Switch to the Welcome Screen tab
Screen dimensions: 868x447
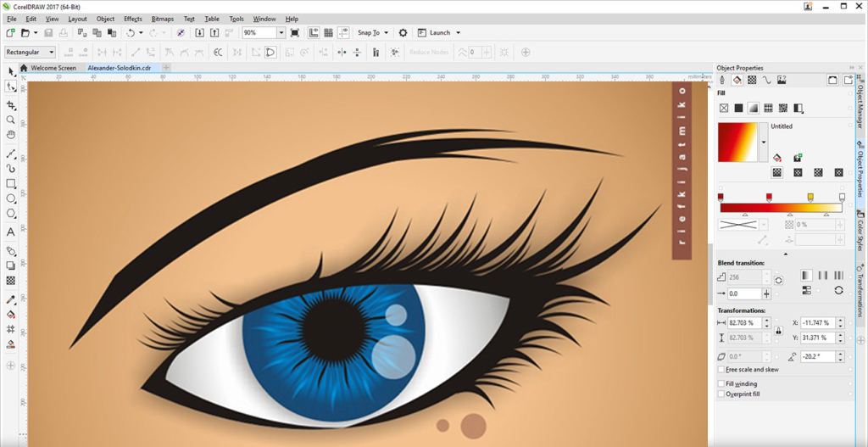click(x=53, y=68)
